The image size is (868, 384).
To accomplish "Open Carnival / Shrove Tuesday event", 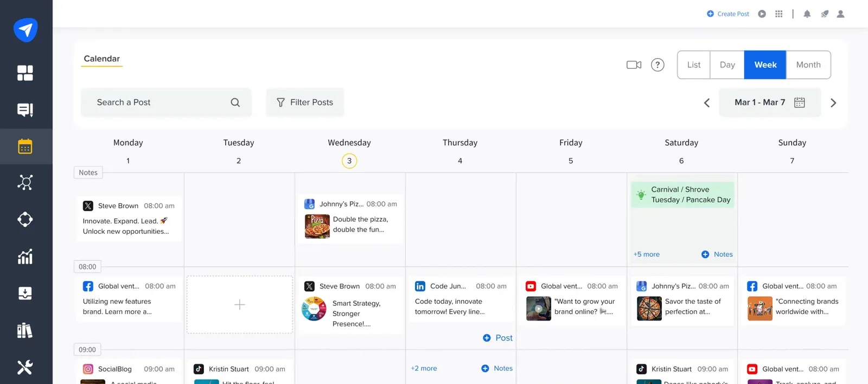I will click(x=682, y=195).
